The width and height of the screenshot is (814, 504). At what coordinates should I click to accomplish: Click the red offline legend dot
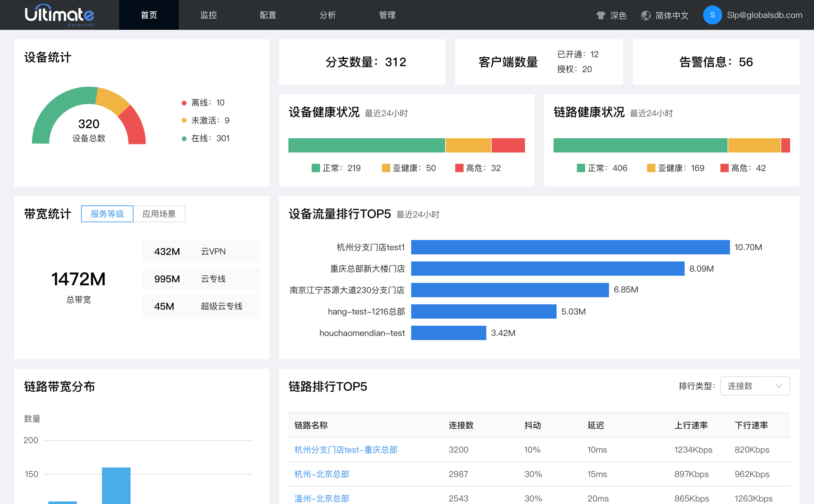[184, 103]
